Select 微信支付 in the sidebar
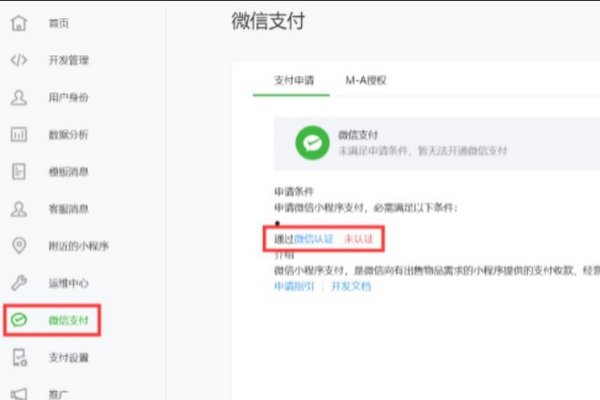 click(68, 320)
